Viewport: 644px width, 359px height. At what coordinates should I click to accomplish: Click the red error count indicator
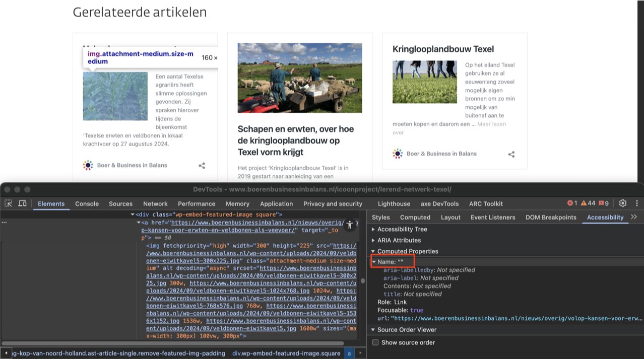(572, 203)
